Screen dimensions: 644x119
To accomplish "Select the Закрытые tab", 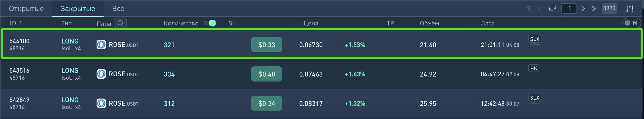I will [x=78, y=9].
